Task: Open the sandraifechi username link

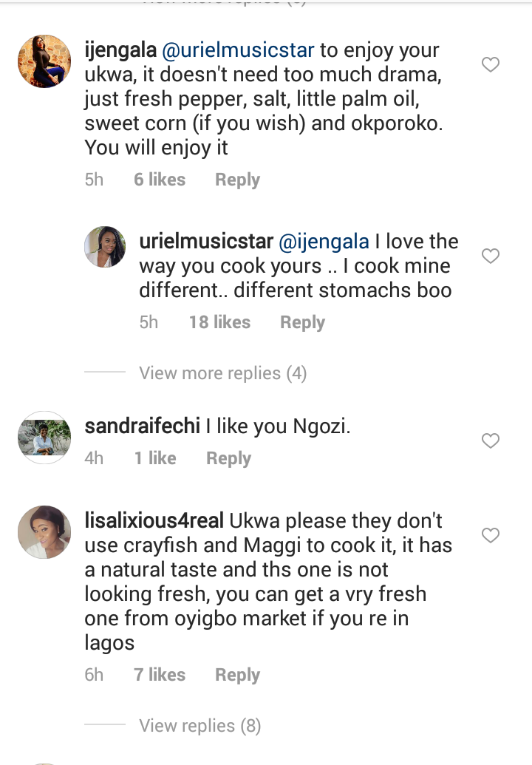Action: click(x=143, y=426)
